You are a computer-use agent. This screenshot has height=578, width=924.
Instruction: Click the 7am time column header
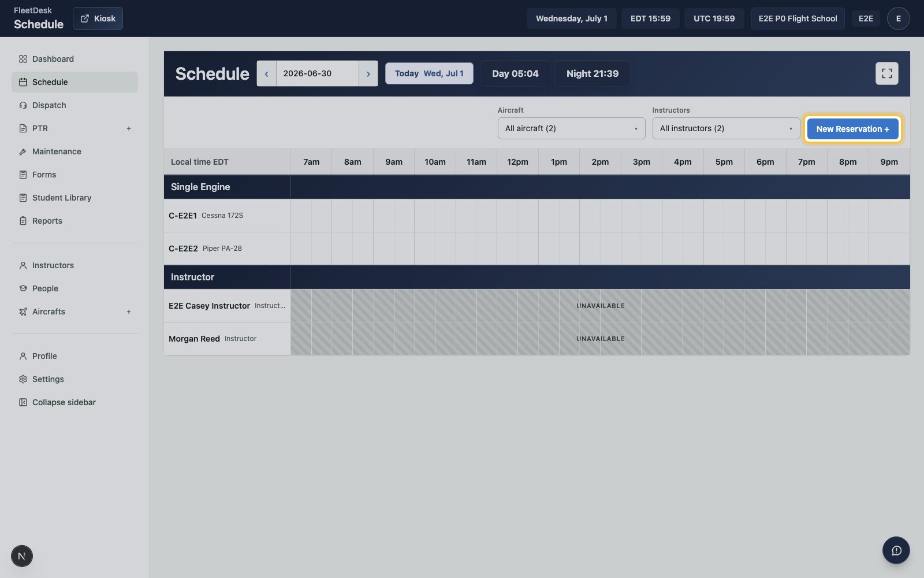click(311, 162)
